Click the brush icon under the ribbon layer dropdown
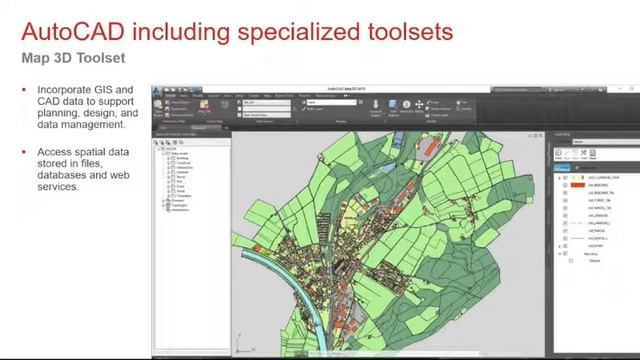Viewport: 640px width, 360px height. tap(304, 109)
